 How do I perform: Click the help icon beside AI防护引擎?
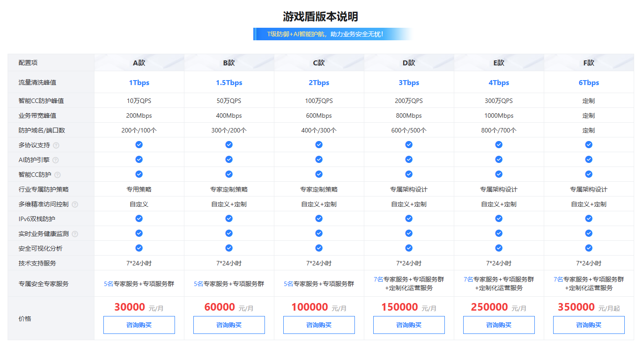click(55, 160)
